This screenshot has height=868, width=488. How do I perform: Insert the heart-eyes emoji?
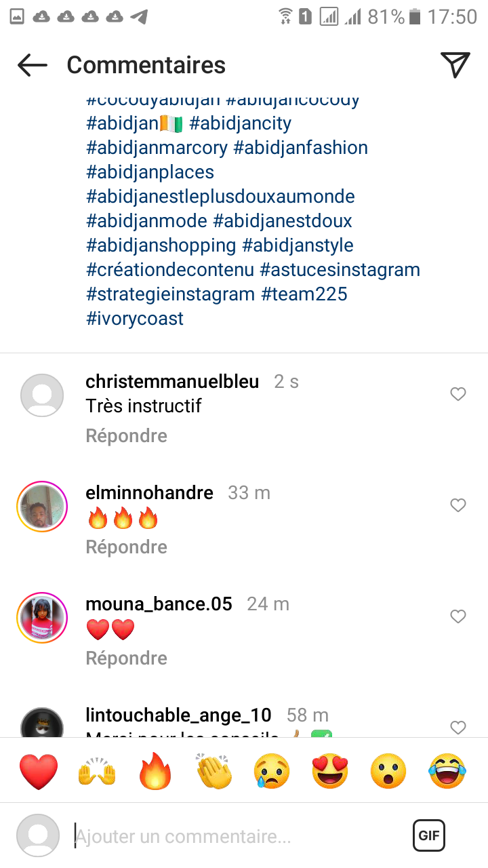(x=330, y=771)
